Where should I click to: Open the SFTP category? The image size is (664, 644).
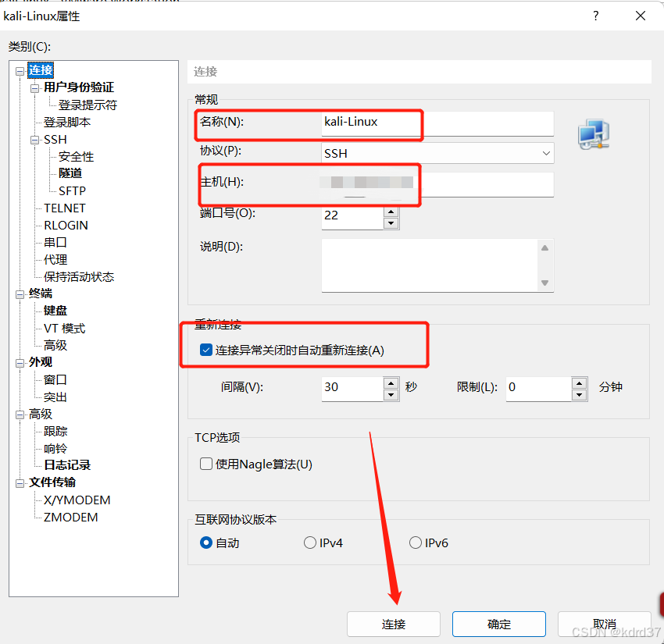point(72,190)
